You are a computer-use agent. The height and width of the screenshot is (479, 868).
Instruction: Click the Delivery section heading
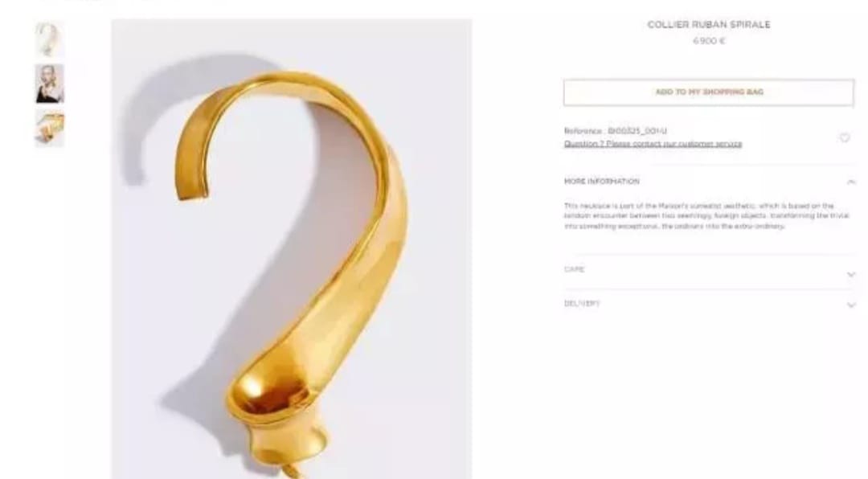tap(581, 304)
